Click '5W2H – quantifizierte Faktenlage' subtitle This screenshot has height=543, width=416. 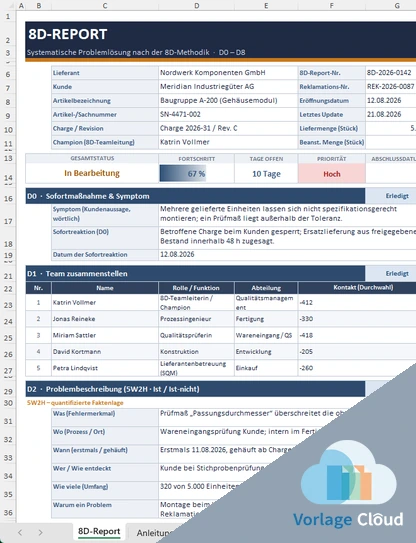click(75, 403)
